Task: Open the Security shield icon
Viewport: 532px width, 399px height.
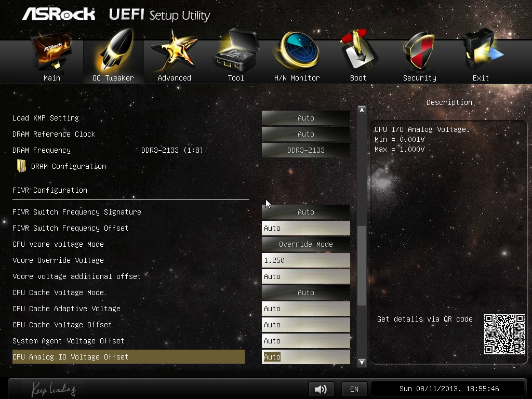Action: (x=420, y=51)
